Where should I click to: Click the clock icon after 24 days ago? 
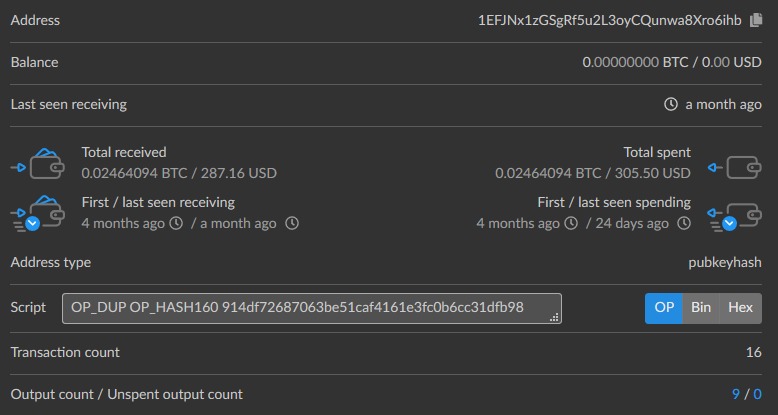pos(684,223)
